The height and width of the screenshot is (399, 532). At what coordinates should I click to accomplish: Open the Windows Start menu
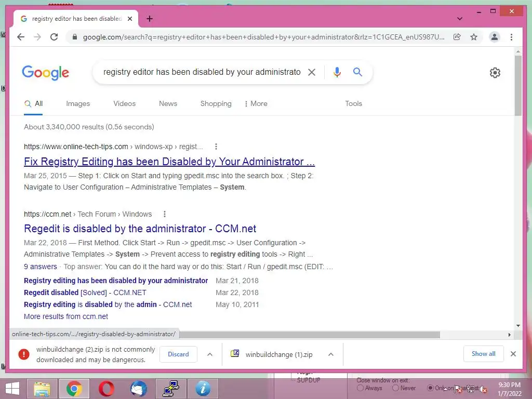coord(12,389)
